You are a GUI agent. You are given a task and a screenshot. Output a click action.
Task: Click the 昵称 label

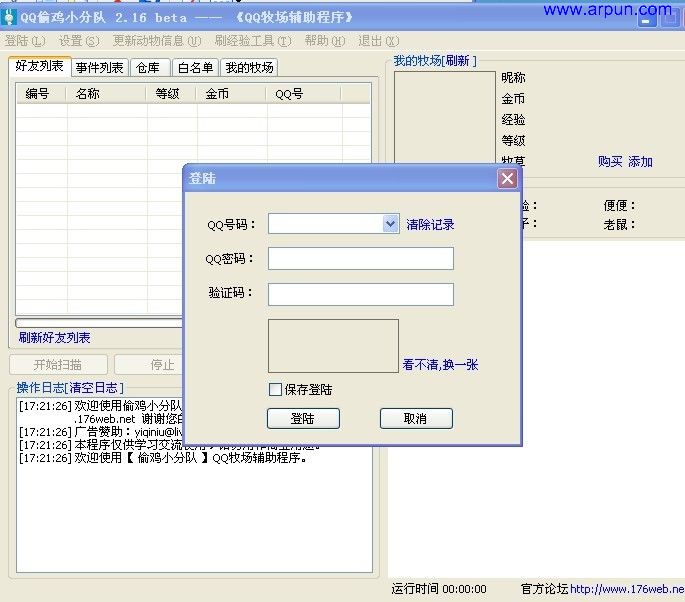click(513, 78)
